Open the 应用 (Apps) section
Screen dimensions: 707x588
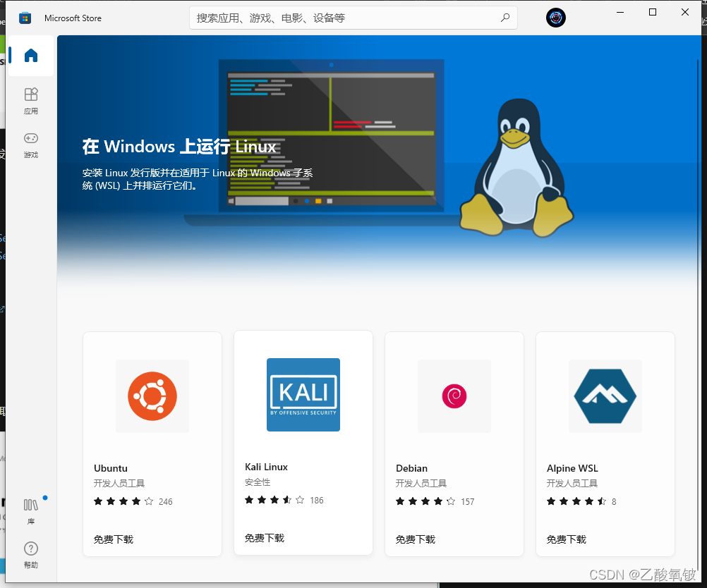coord(30,101)
